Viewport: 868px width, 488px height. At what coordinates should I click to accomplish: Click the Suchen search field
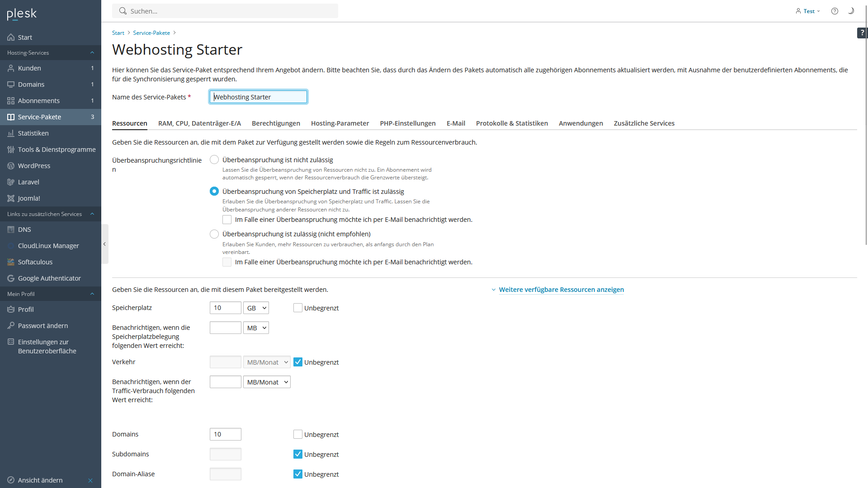225,11
